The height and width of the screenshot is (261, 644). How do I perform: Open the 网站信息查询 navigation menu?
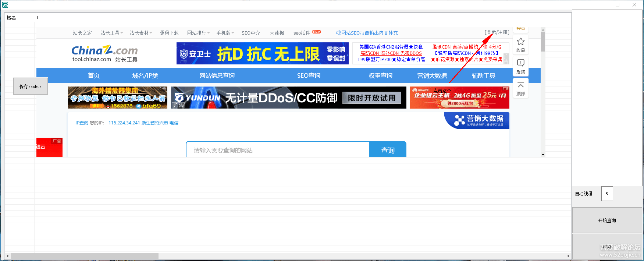217,75
